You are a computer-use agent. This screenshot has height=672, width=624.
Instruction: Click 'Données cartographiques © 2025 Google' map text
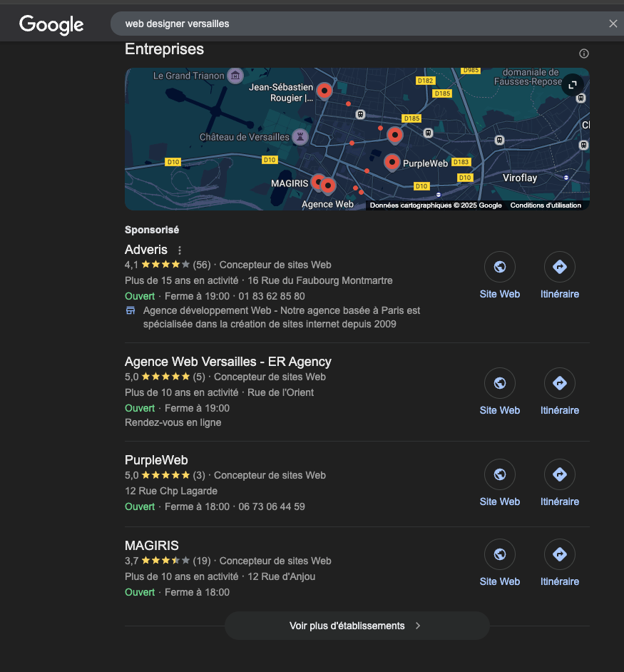436,205
